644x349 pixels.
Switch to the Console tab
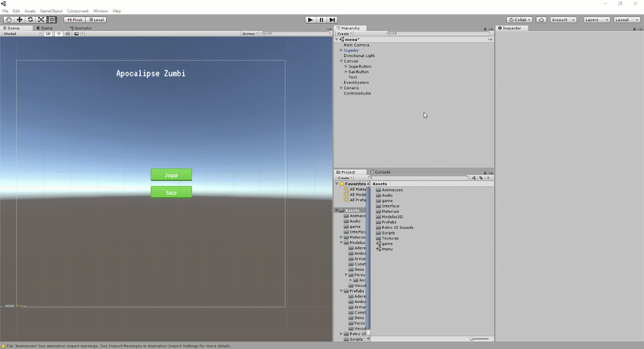[x=382, y=172]
